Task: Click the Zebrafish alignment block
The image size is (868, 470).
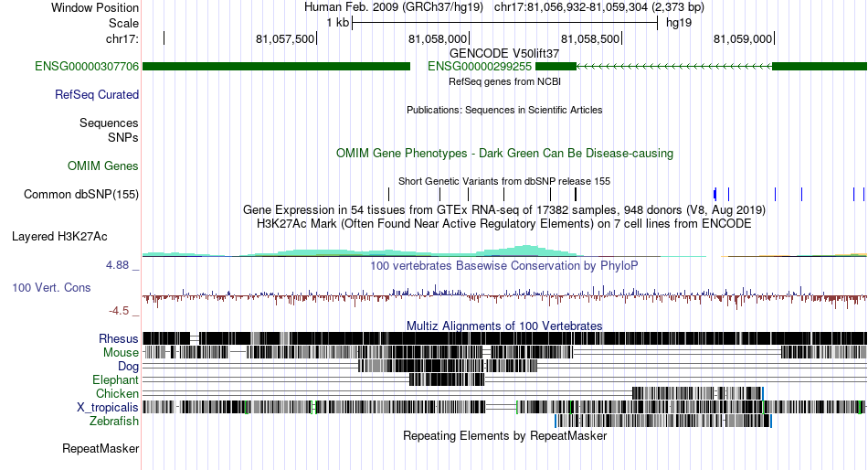Action: 663,421
